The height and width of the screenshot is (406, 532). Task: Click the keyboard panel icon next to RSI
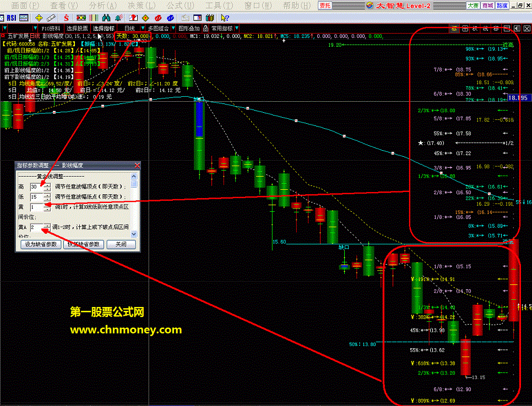24,18
